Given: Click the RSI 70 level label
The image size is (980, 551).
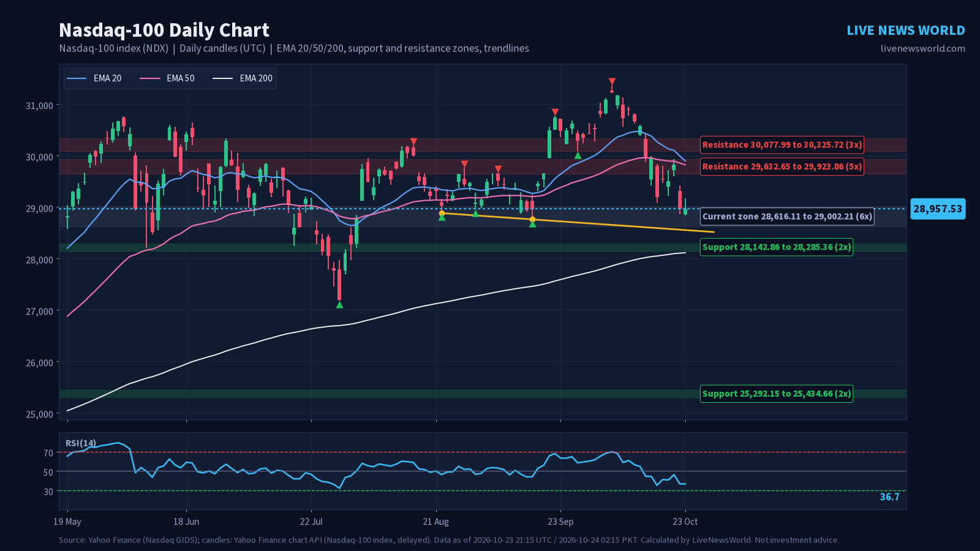Looking at the screenshot, I should (48, 453).
